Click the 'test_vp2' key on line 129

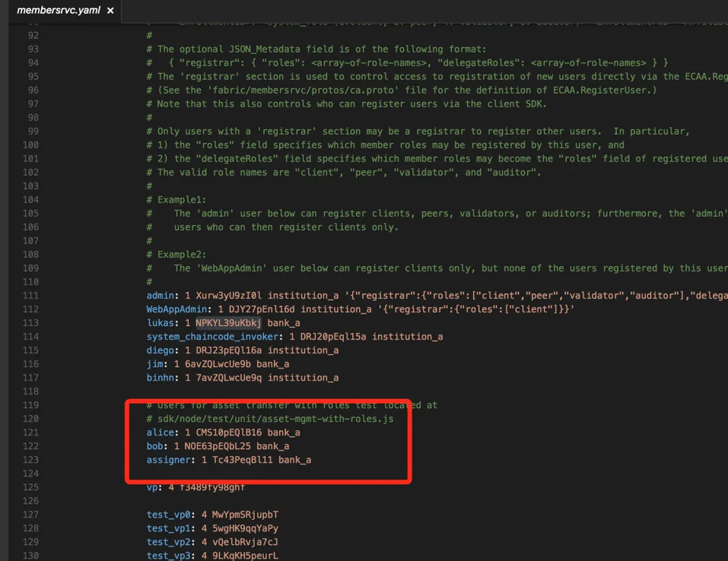(x=169, y=542)
